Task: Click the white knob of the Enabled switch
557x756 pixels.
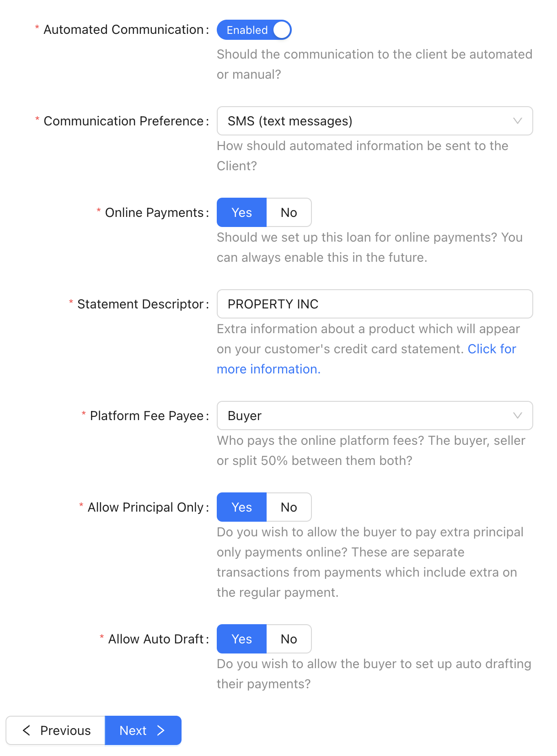Action: click(282, 30)
